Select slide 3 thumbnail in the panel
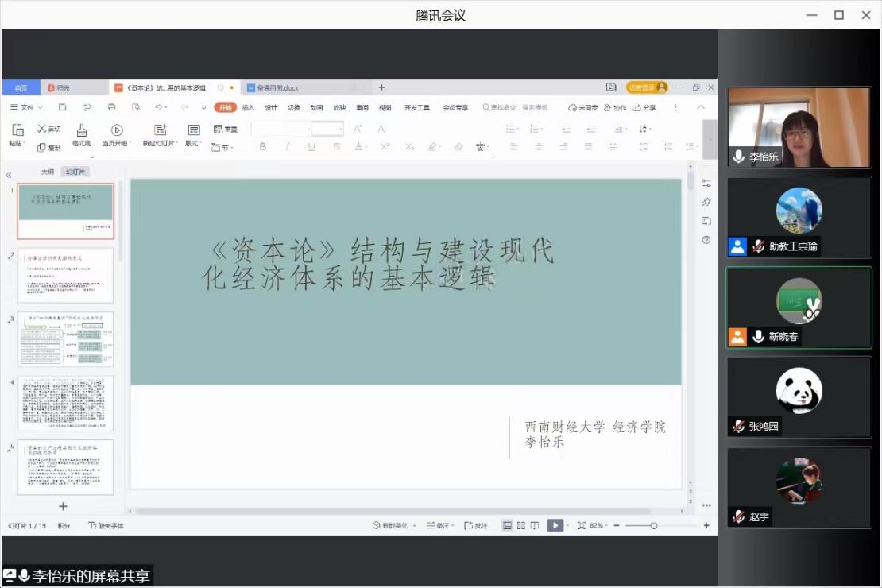 coord(66,339)
